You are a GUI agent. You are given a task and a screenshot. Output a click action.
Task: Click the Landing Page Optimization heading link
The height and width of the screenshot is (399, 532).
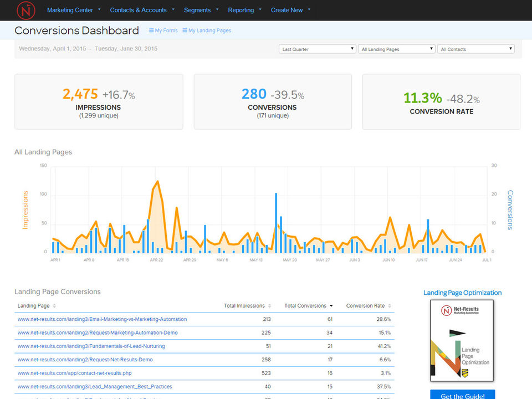(462, 293)
